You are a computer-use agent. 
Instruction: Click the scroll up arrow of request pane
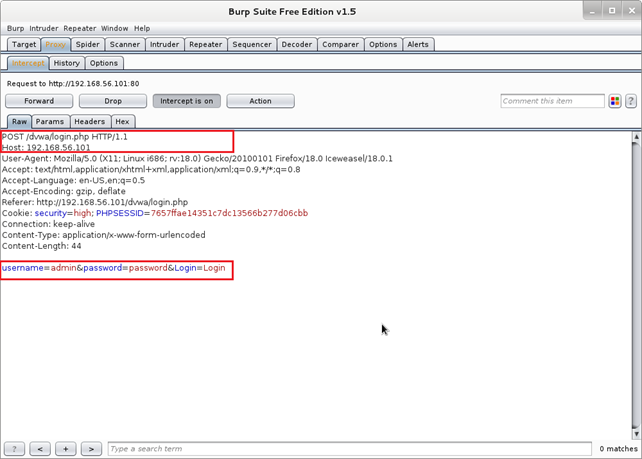click(636, 136)
